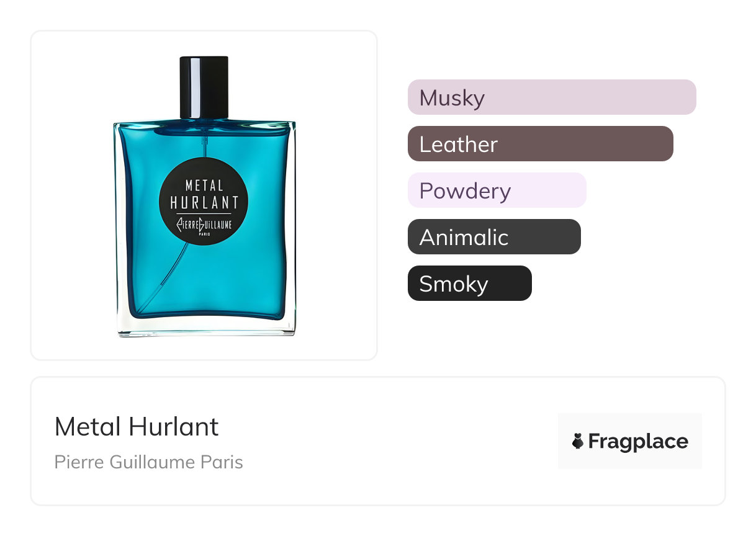756x536 pixels.
Task: Click the letter M in Musky
Action: (429, 98)
